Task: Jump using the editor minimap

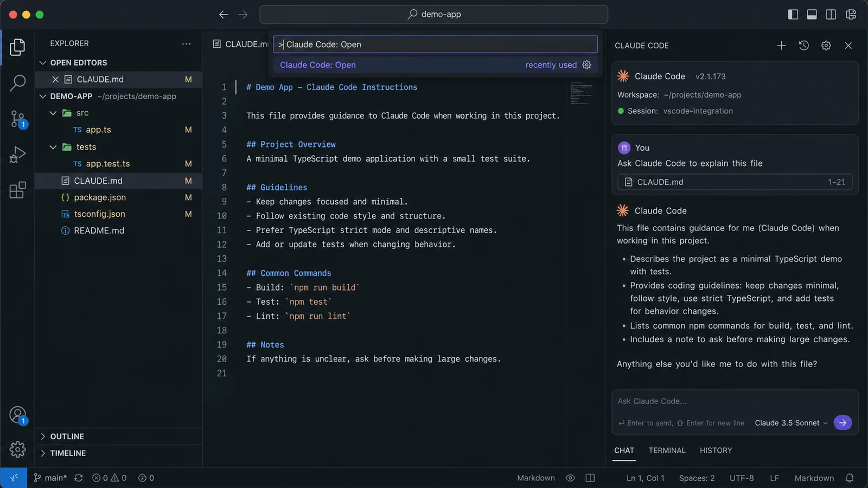Action: click(582, 93)
